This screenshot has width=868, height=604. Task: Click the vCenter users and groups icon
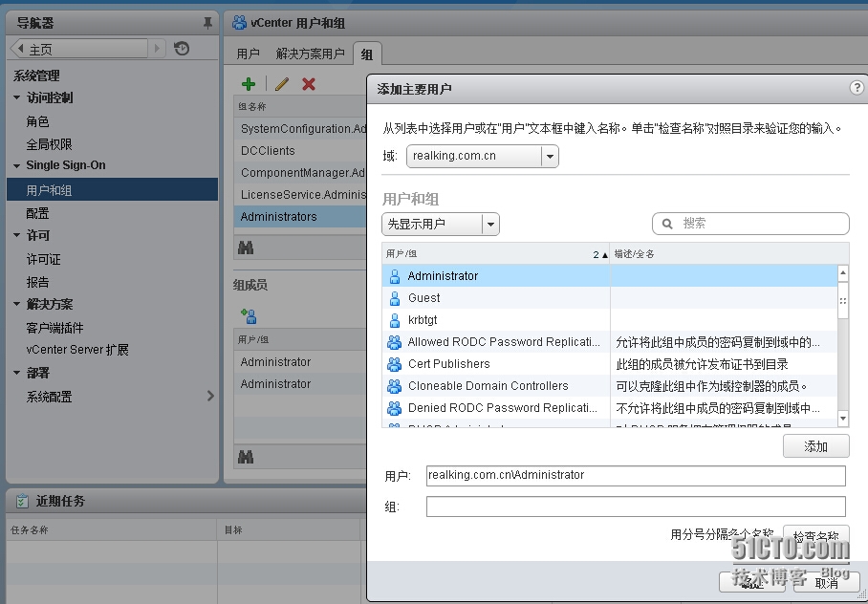point(239,23)
